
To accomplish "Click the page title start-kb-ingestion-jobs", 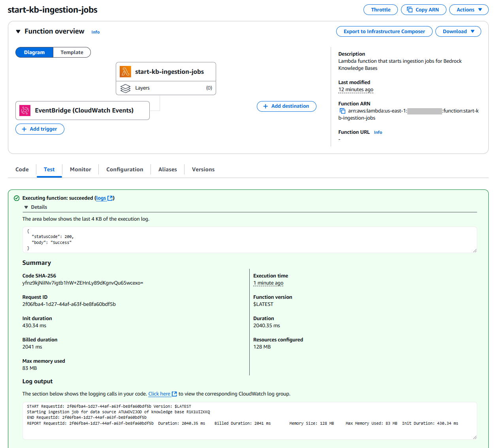I will pyautogui.click(x=53, y=10).
